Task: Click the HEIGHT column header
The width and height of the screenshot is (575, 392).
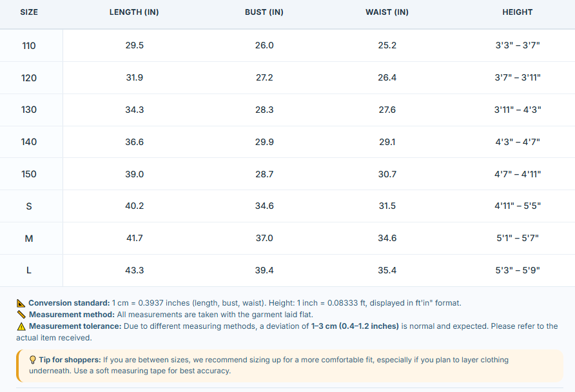Action: (518, 12)
